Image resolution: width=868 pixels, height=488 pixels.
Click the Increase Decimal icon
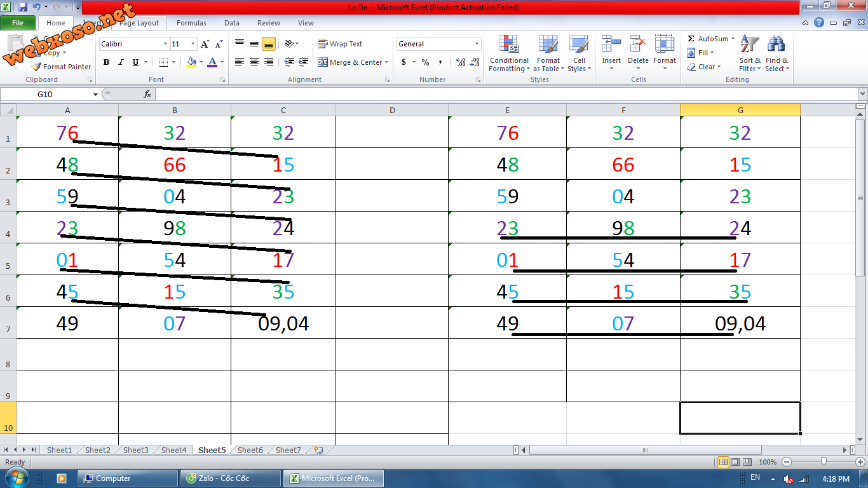(461, 62)
